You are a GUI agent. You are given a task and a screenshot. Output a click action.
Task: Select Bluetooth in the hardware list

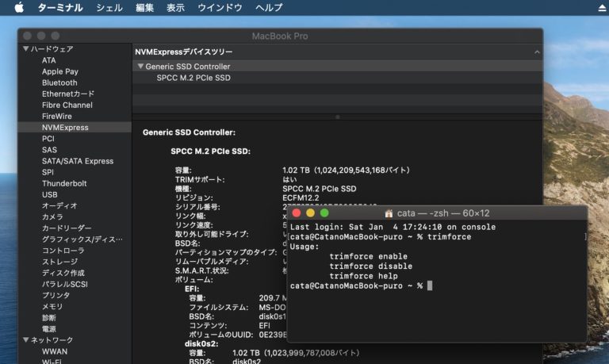pyautogui.click(x=59, y=82)
